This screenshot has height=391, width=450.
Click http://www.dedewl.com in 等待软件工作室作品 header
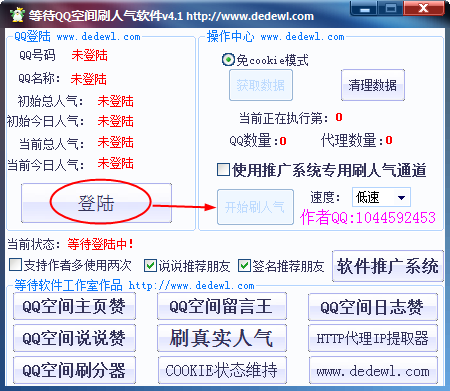click(x=191, y=286)
